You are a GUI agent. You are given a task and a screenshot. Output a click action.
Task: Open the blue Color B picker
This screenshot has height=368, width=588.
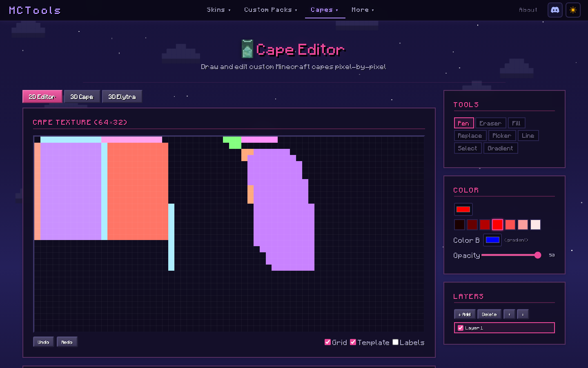pyautogui.click(x=492, y=240)
